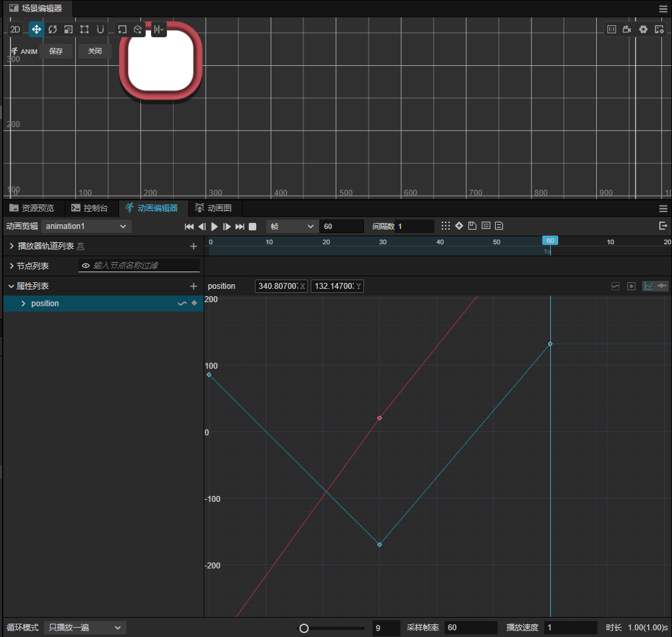Click the current frame field showing 60

coord(341,226)
